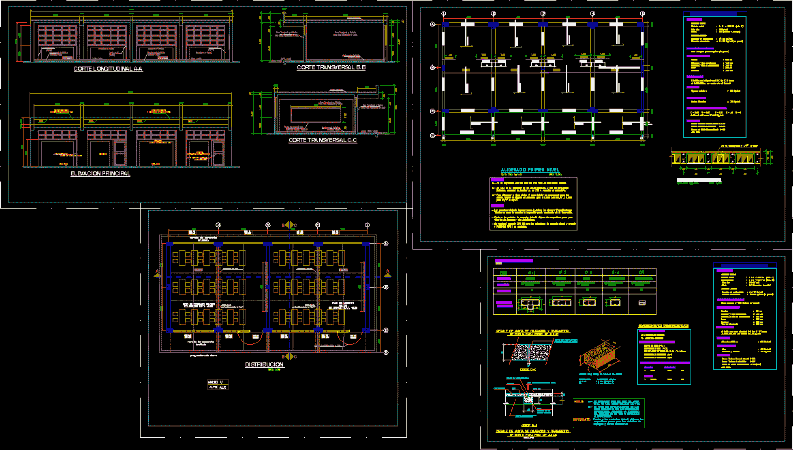793x450 pixels.
Task: Click the footing schedule table
Action: [x=558, y=287]
